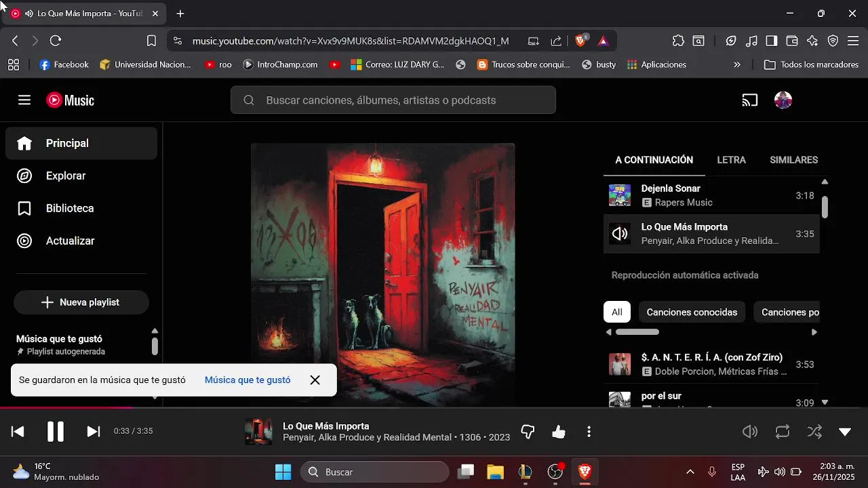Open Brave Leo AI sparkle icon
Screen dimensions: 868x488
click(812, 41)
